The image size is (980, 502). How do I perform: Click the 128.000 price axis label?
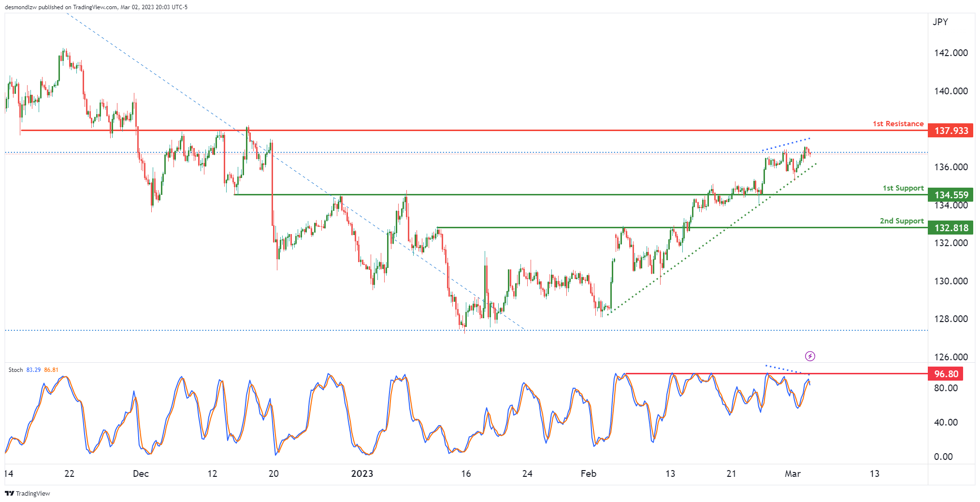[951, 319]
